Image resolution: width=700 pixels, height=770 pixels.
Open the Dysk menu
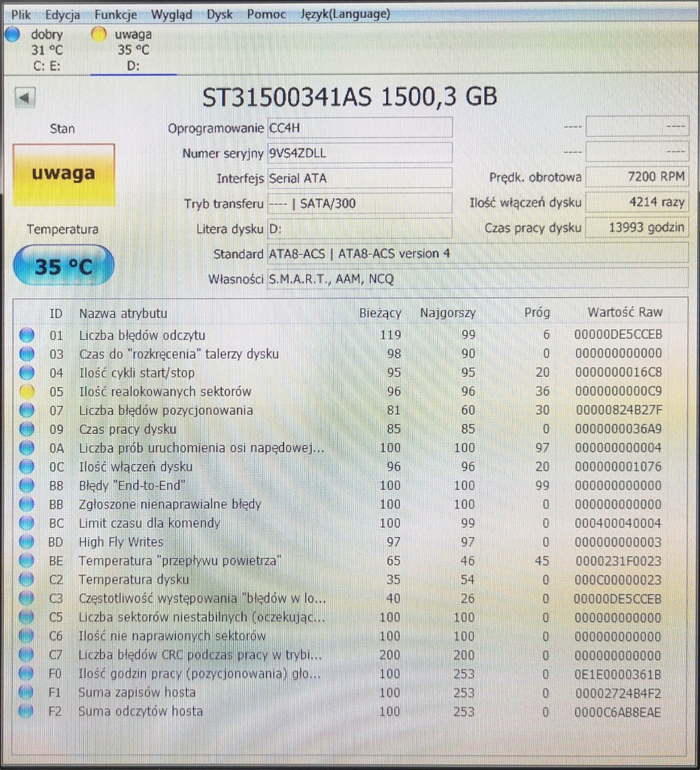click(219, 15)
